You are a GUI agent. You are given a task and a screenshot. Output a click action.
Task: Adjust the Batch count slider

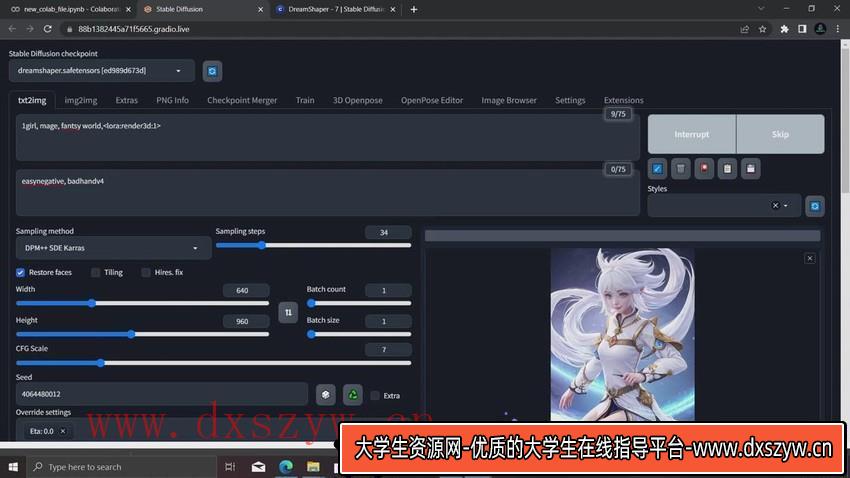359,303
